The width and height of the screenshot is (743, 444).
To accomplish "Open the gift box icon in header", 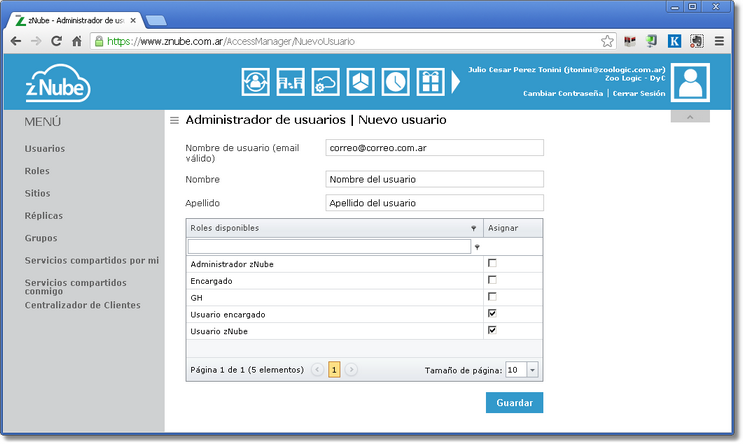I will [x=431, y=82].
